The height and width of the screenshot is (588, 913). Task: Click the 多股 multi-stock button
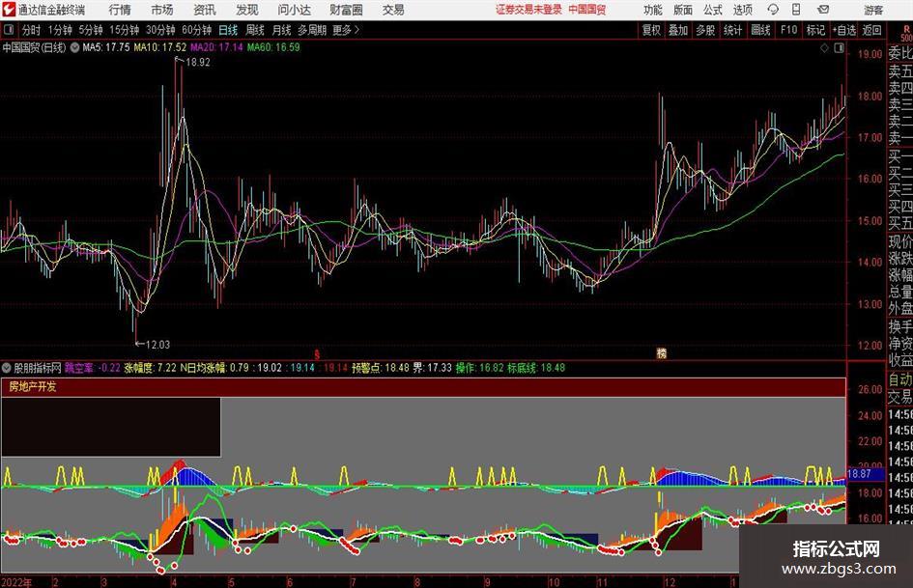click(705, 30)
